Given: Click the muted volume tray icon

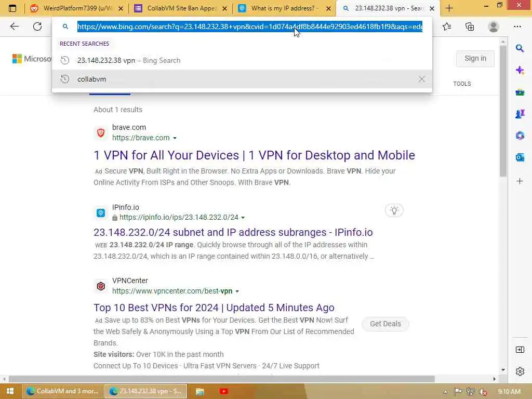Looking at the screenshot, I should coord(483,392).
